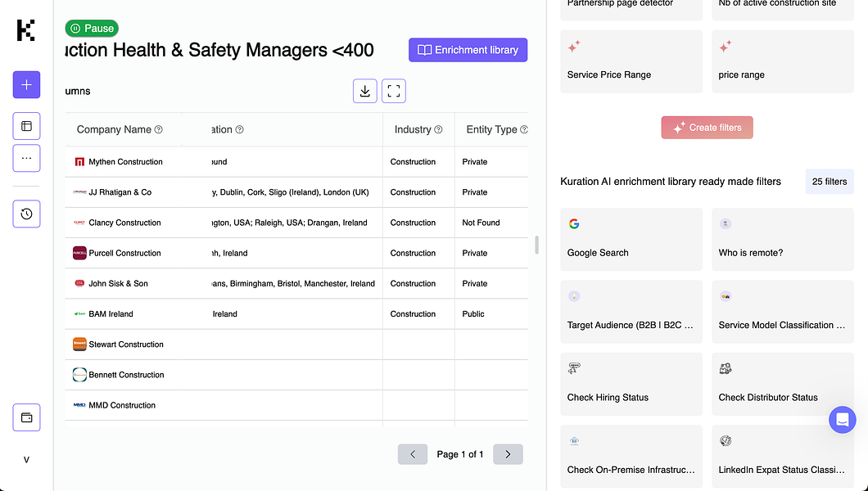Click the Check Distributor Status icon
The image size is (868, 491).
726,368
